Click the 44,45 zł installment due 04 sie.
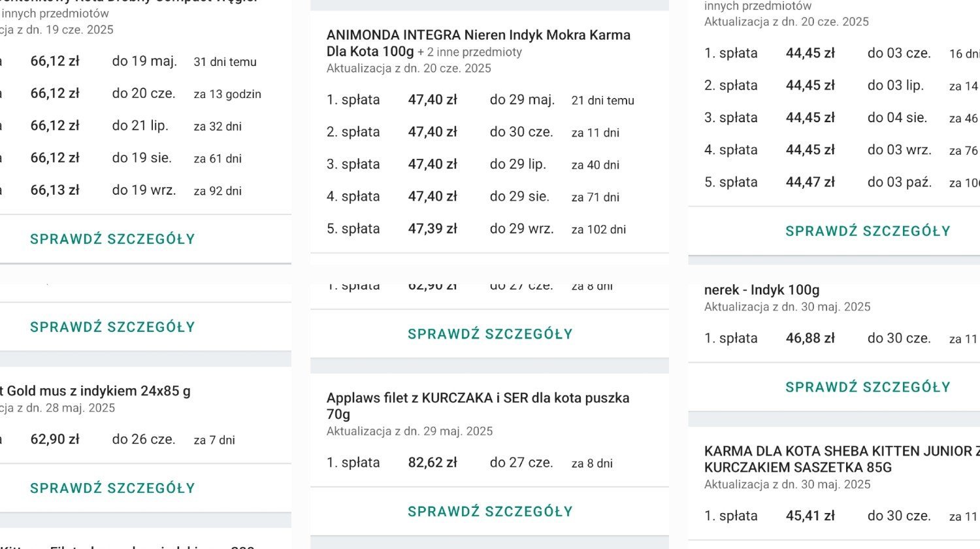This screenshot has width=980, height=549. tap(841, 118)
